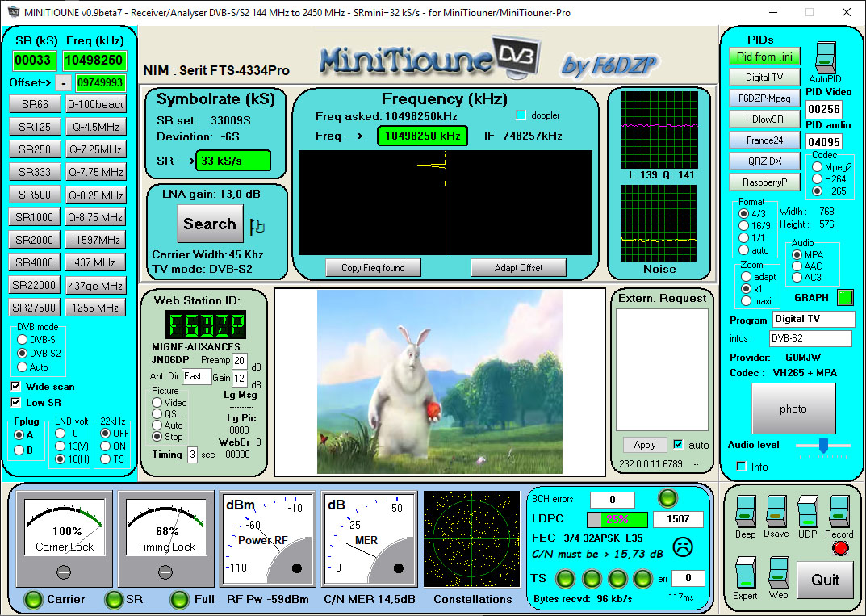Click the LDPC progress bar
This screenshot has width=866, height=616.
pyautogui.click(x=617, y=519)
